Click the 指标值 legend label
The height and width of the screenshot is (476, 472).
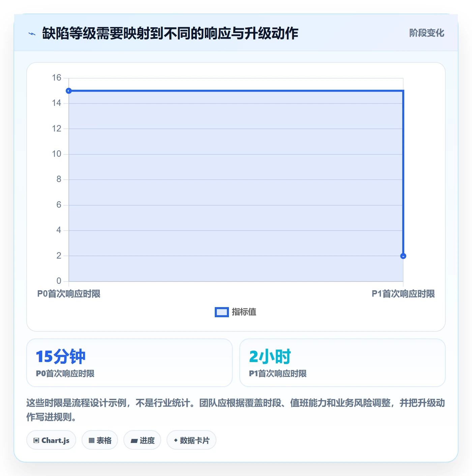pos(244,312)
